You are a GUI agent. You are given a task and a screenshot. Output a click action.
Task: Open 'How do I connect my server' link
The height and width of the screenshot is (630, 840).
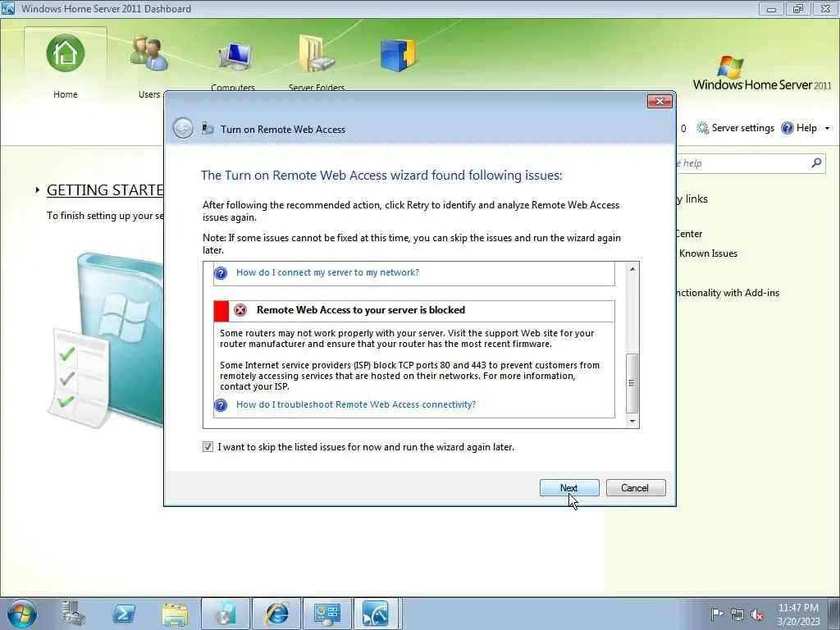[x=327, y=272]
